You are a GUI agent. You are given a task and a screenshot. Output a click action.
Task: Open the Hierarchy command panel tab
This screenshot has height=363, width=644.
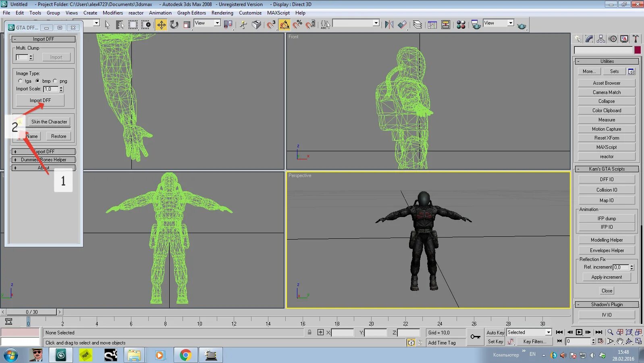[601, 39]
